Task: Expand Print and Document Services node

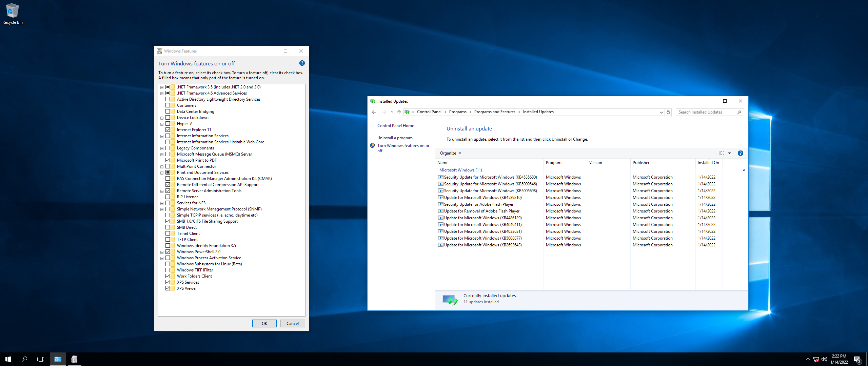Action: click(x=162, y=173)
